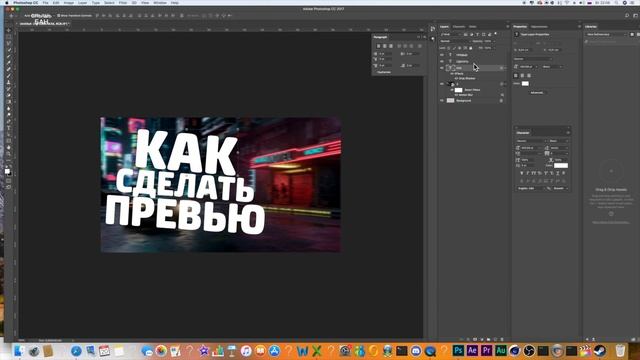The height and width of the screenshot is (360, 640).
Task: Open the Image menu
Action: [69, 2]
